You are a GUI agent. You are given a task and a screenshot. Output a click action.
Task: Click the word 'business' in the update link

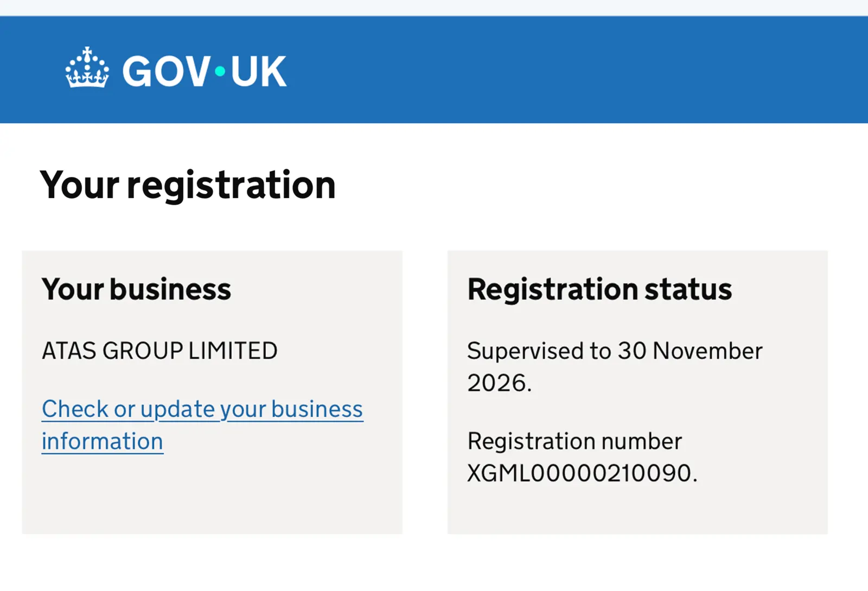[x=317, y=409]
